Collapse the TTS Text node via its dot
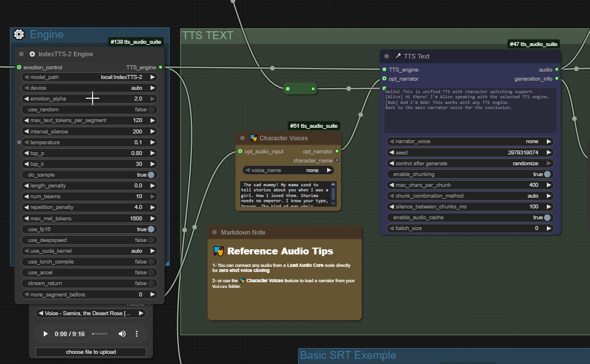Screen dimensions: 590x364 (x=387, y=56)
